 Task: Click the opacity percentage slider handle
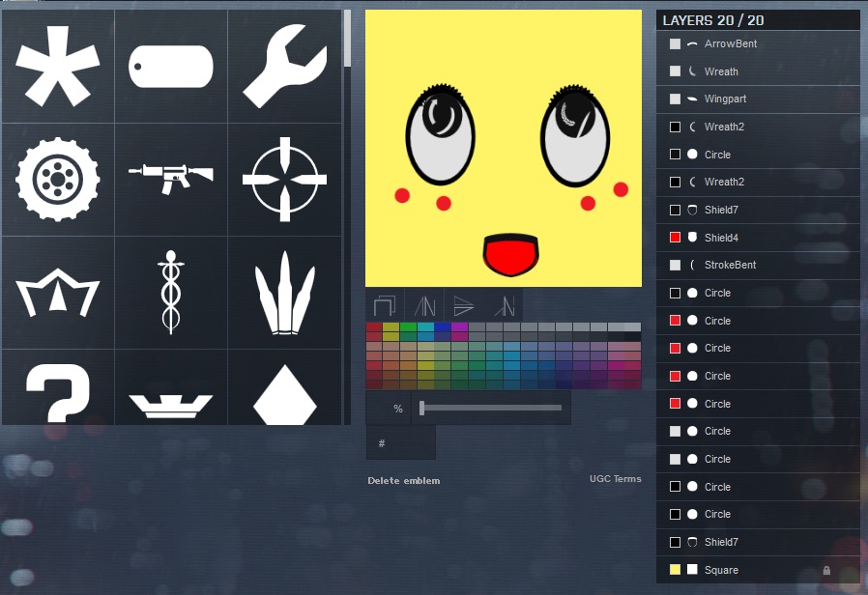421,408
